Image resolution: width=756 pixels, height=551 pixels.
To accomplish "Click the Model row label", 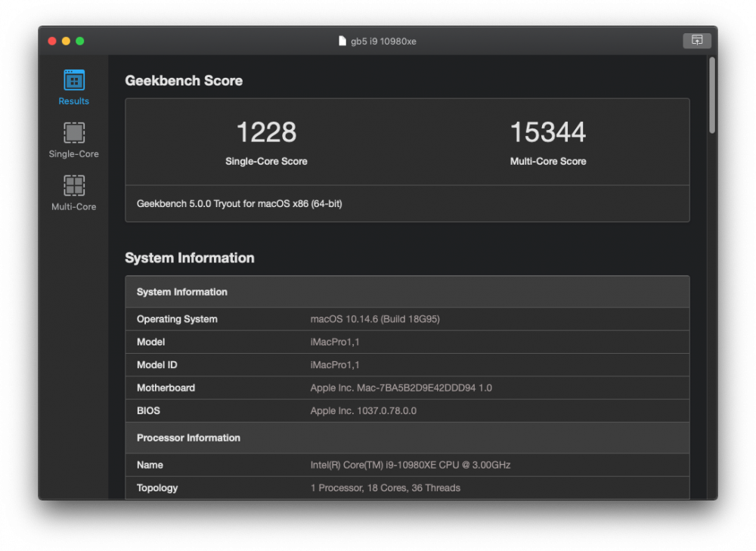I will (x=151, y=342).
